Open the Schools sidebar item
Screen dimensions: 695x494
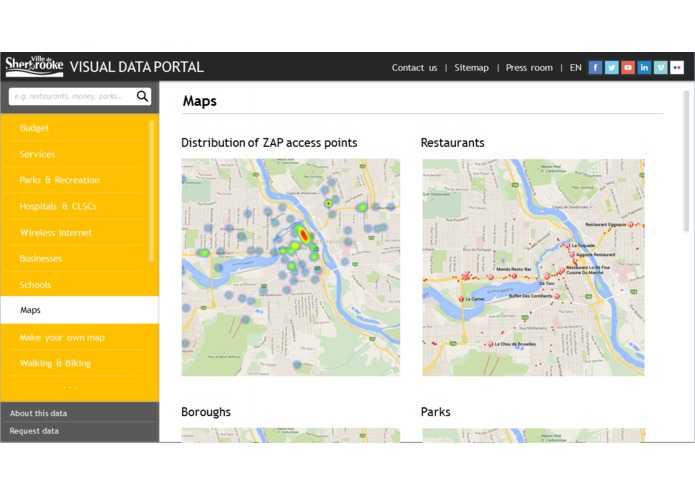35,284
